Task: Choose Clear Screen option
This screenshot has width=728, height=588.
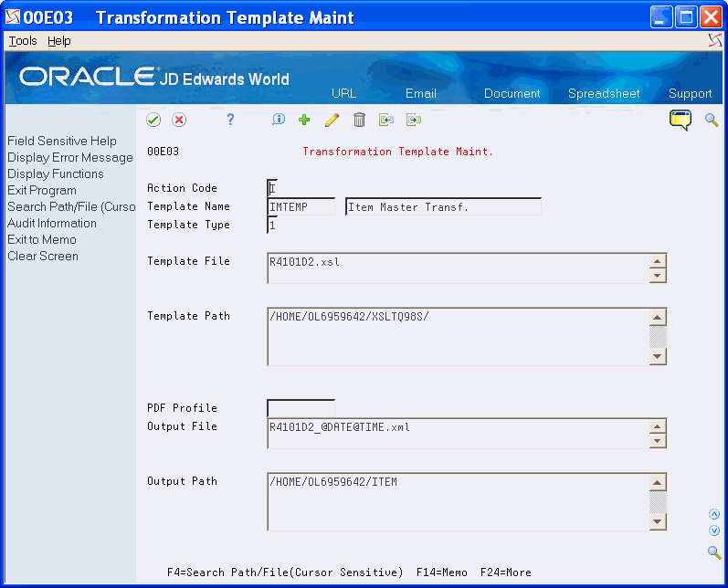Action: coord(43,256)
